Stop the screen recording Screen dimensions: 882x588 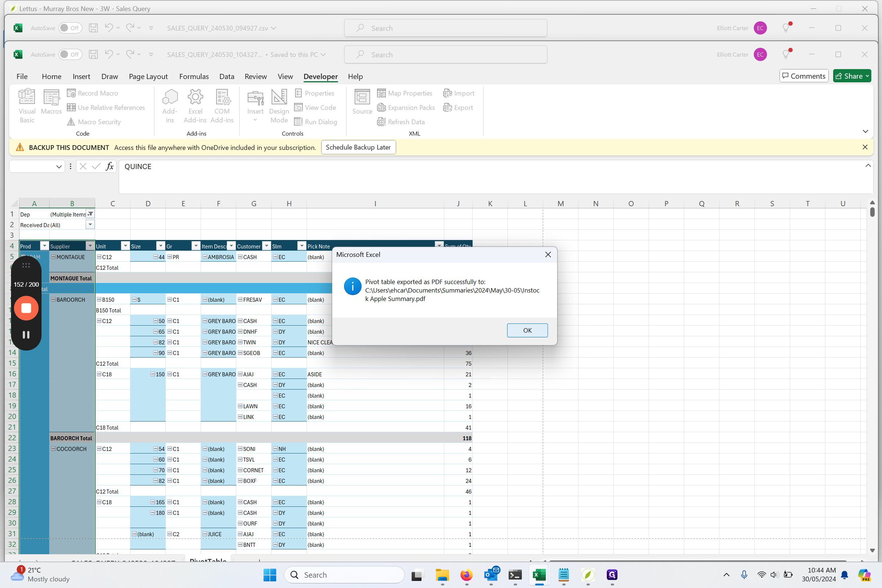(x=26, y=308)
